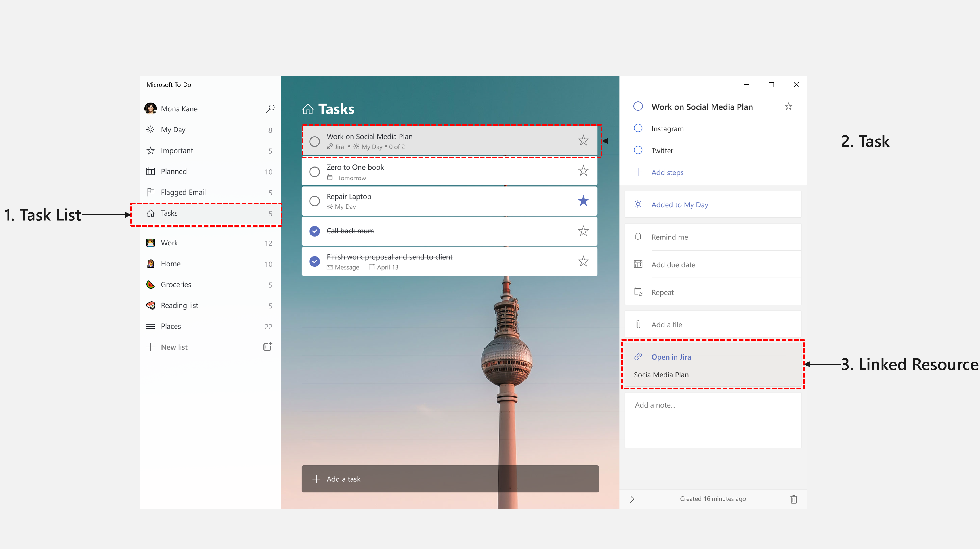Toggle the star on Repair Laptop task

583,201
